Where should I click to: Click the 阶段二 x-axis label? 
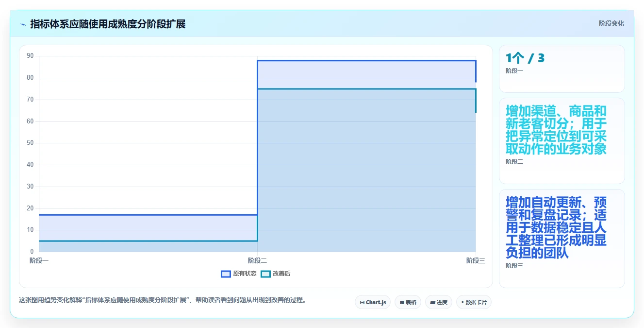pos(257,261)
